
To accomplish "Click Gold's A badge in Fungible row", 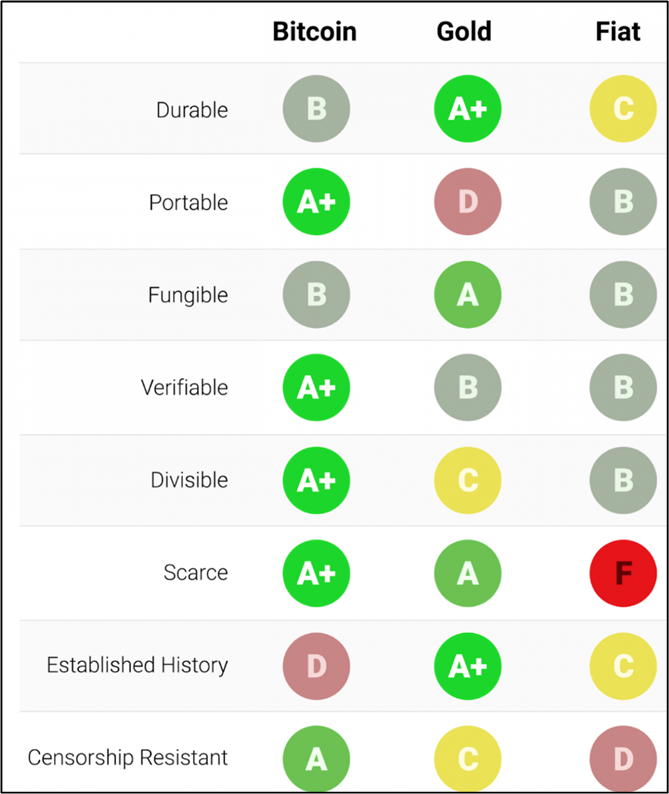I will pyautogui.click(x=467, y=295).
